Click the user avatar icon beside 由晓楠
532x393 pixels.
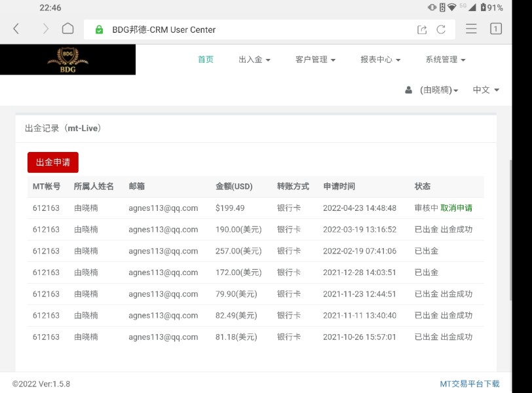tap(409, 90)
